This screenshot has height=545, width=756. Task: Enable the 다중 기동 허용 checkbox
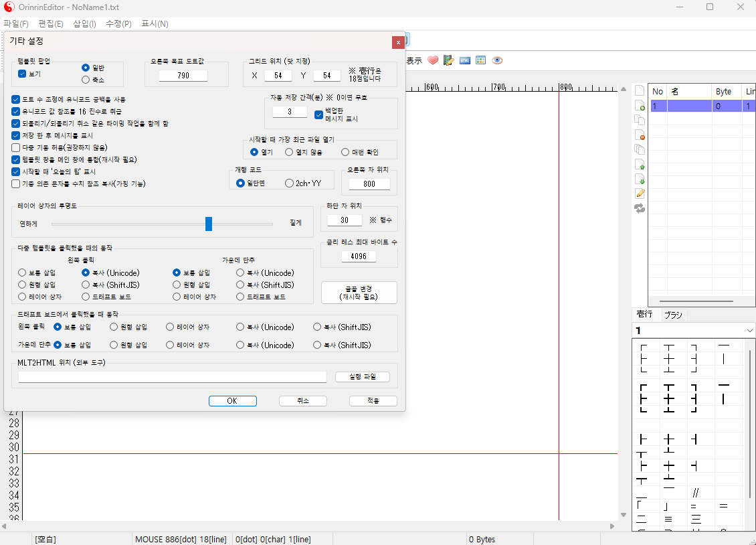click(16, 147)
